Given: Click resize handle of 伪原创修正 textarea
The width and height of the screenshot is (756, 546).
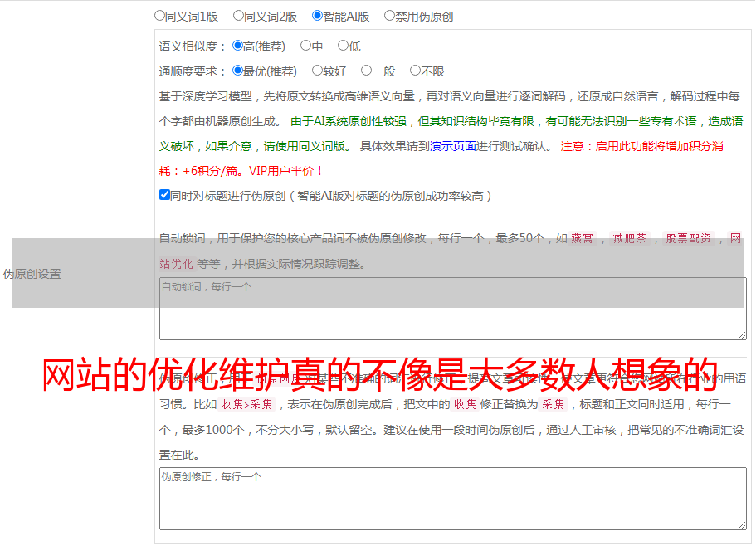Looking at the screenshot, I should [x=742, y=524].
